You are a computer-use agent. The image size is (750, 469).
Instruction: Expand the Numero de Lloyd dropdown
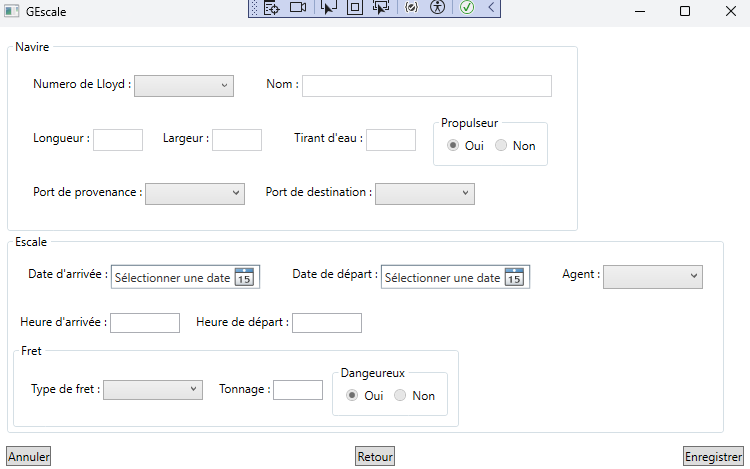pyautogui.click(x=183, y=86)
